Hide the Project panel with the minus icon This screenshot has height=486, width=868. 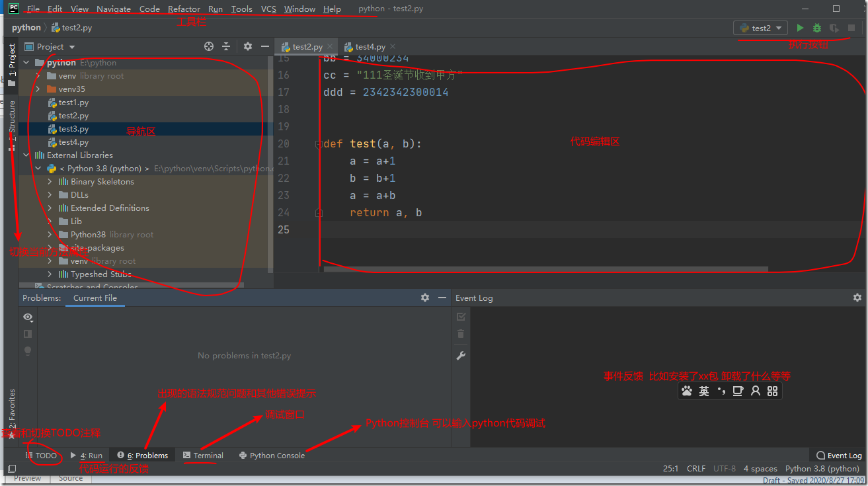point(265,46)
